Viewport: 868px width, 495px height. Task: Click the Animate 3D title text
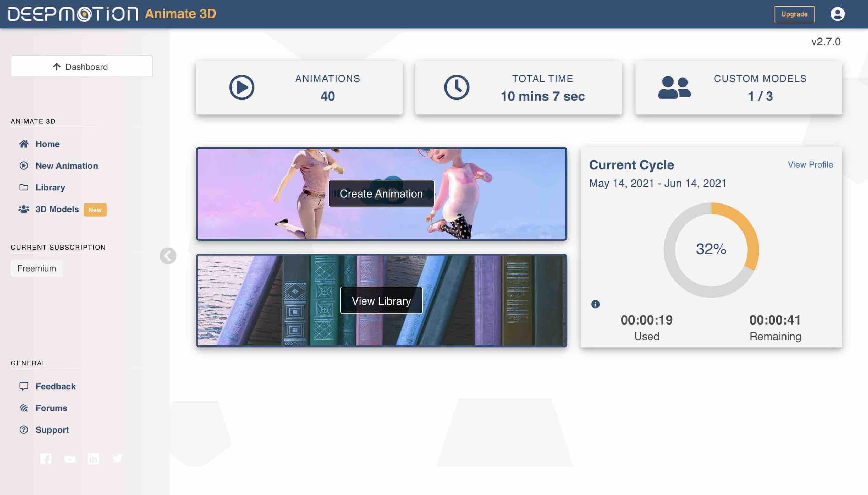coord(180,14)
